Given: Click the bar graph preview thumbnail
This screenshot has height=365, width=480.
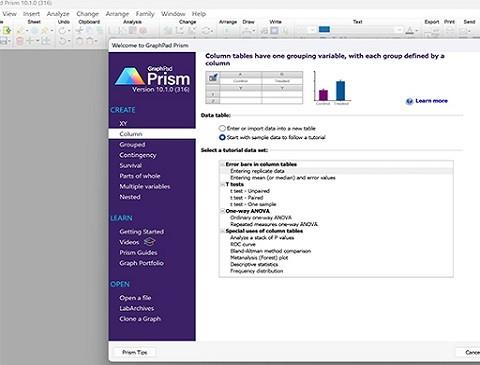Looking at the screenshot, I should (x=332, y=88).
